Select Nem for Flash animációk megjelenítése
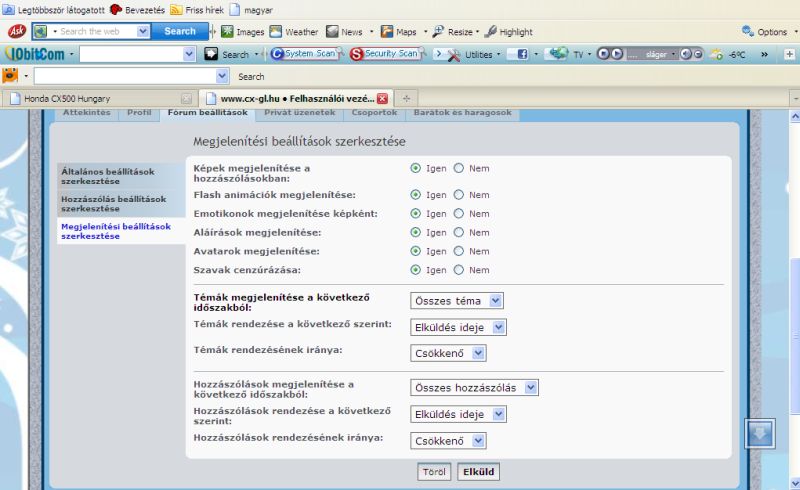Image resolution: width=800 pixels, height=490 pixels. click(459, 195)
